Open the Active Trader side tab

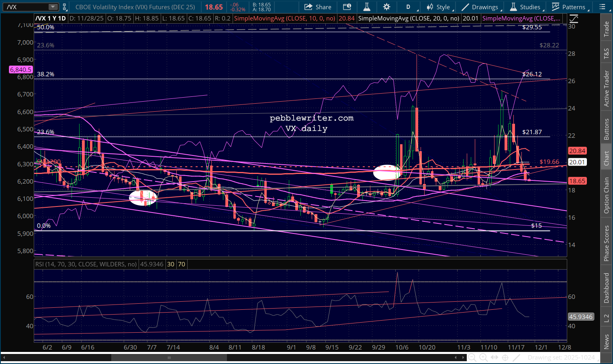[x=606, y=89]
